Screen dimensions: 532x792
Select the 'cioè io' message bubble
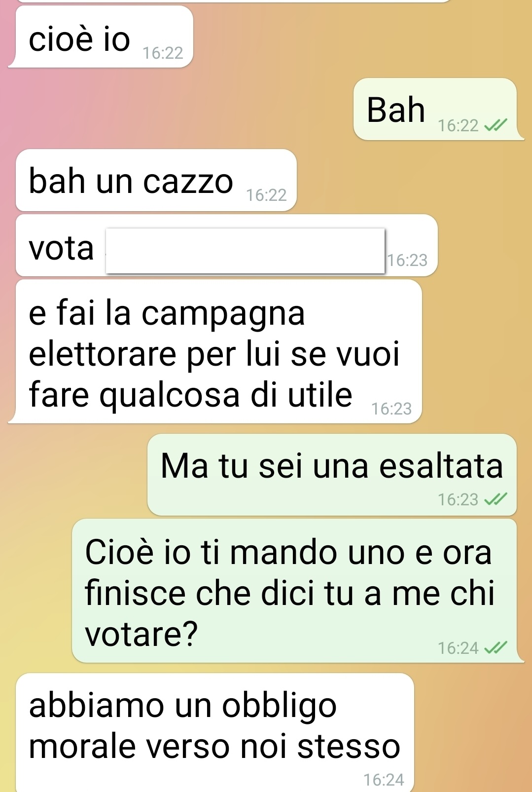(101, 37)
